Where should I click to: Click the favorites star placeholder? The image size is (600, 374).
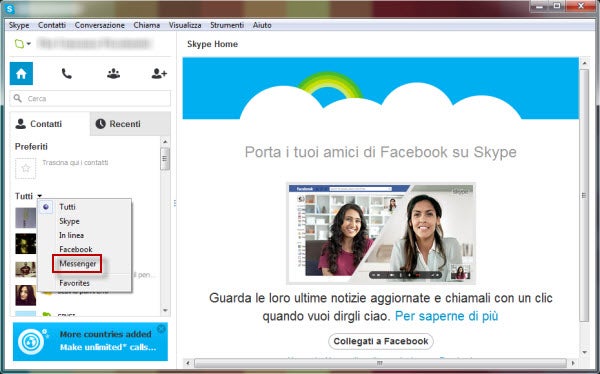(26, 168)
